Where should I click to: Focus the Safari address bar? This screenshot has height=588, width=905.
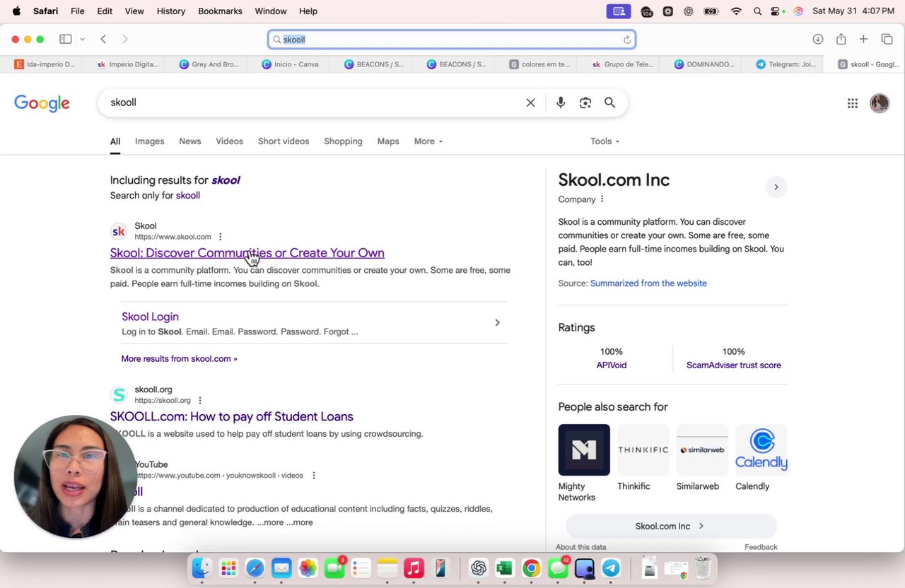click(x=452, y=40)
